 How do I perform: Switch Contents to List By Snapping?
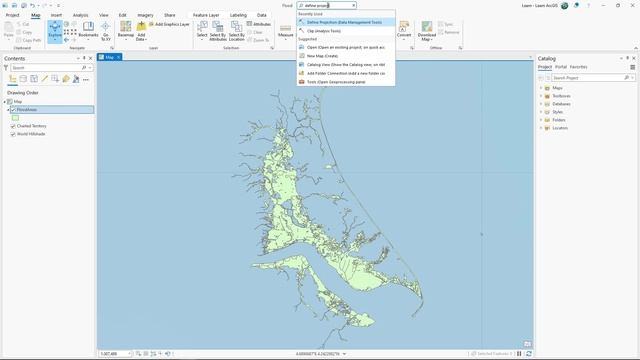[x=55, y=79]
